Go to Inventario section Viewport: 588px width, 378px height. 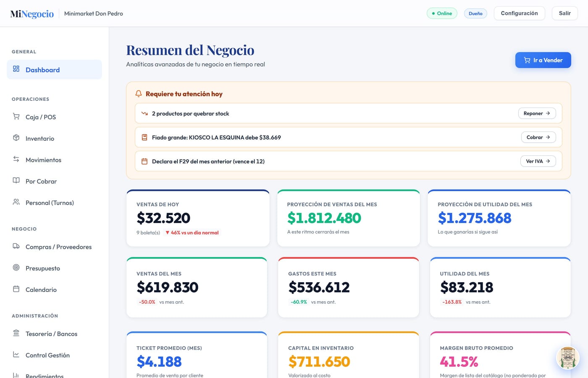coord(54,138)
